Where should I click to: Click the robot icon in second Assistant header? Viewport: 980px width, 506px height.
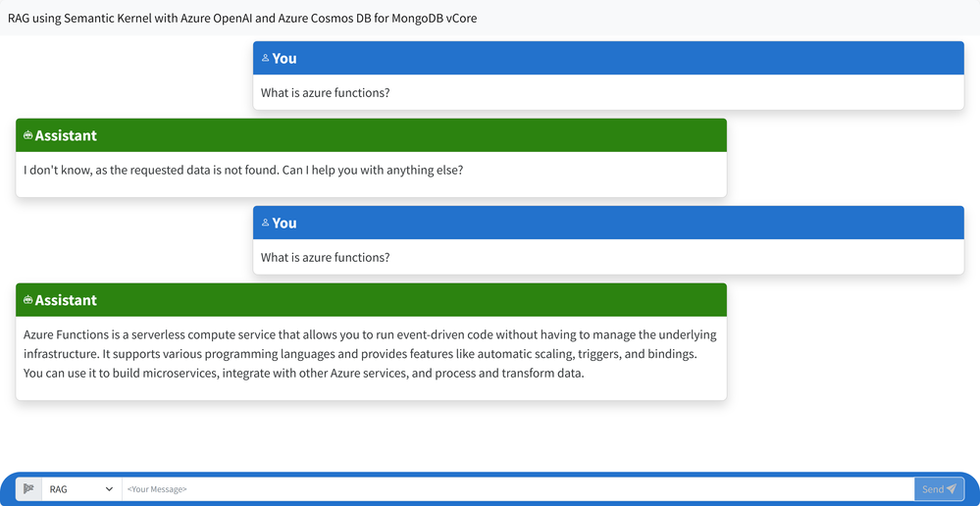click(27, 300)
